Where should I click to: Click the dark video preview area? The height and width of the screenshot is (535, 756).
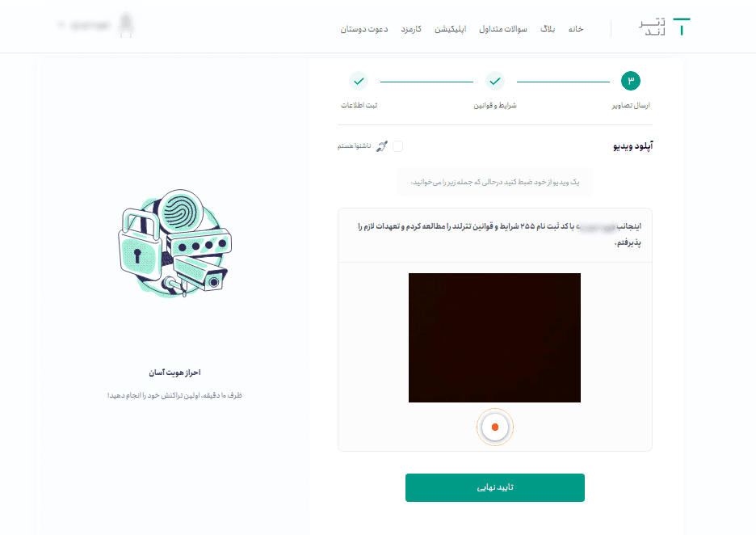[494, 338]
